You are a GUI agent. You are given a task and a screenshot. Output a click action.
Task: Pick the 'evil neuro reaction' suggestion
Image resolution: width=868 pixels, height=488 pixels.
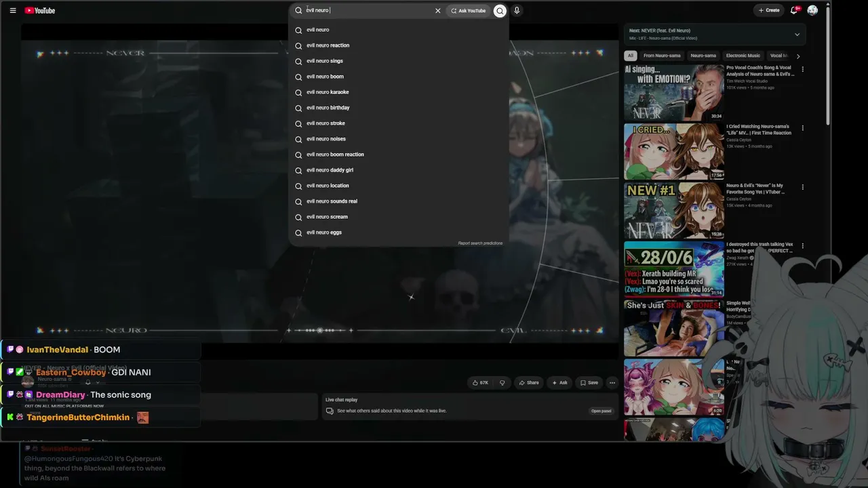click(x=399, y=45)
